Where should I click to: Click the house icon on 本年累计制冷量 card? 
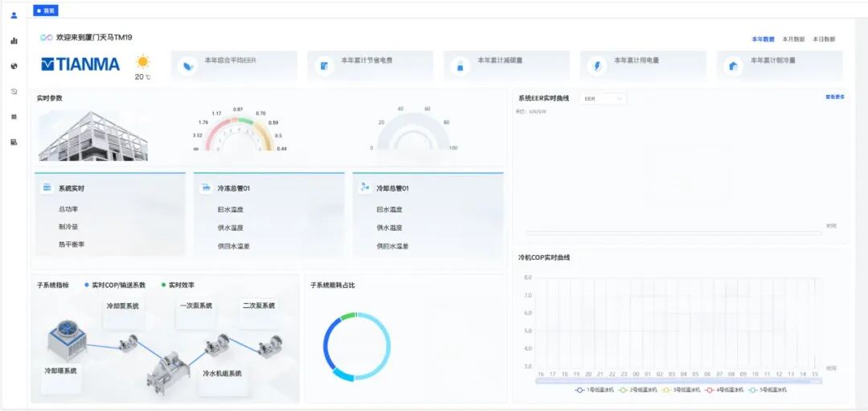tap(733, 66)
